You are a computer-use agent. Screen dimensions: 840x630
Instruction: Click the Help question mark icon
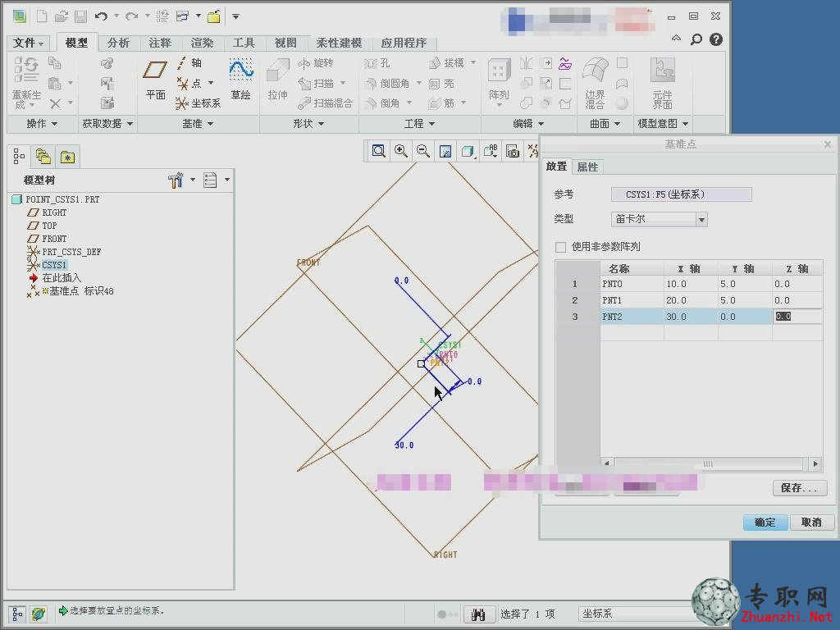tap(715, 39)
